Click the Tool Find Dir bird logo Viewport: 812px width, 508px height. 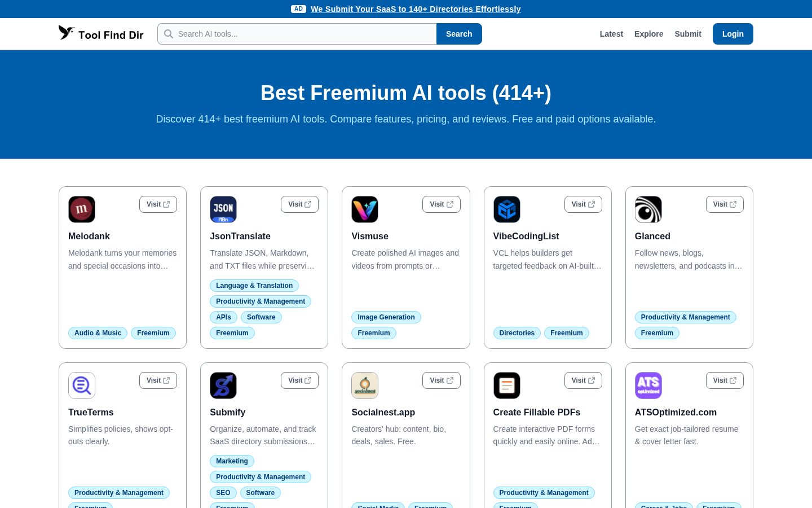pos(67,33)
